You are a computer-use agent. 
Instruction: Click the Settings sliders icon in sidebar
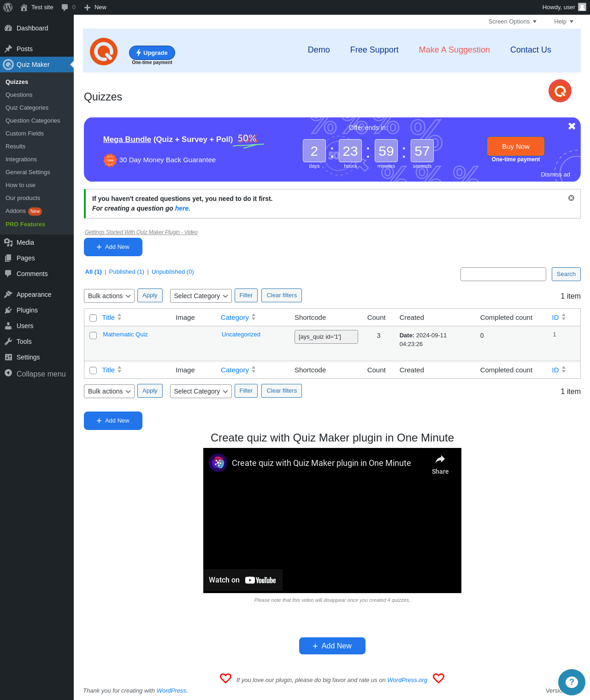coord(8,357)
